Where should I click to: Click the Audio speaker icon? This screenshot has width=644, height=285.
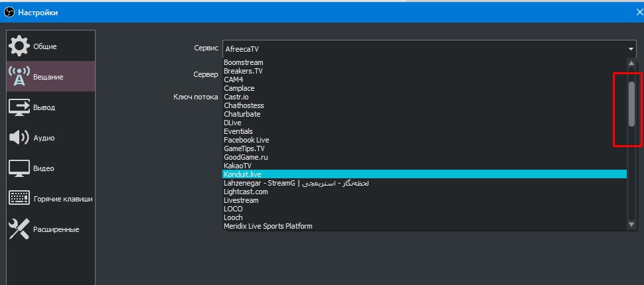coord(19,138)
